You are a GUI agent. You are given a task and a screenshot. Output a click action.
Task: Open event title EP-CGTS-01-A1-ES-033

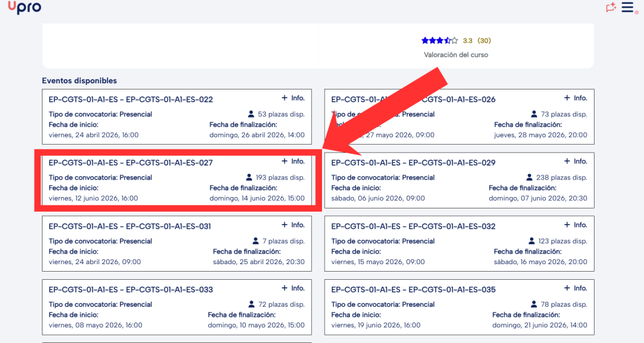click(131, 290)
